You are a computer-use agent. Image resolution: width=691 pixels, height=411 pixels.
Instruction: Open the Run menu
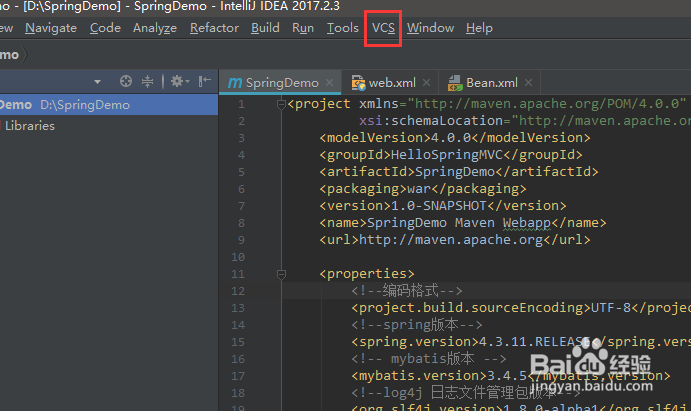tap(303, 28)
